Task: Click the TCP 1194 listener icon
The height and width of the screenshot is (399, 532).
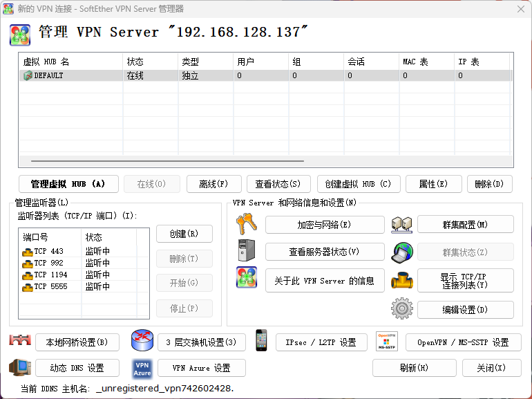Action: 28,275
